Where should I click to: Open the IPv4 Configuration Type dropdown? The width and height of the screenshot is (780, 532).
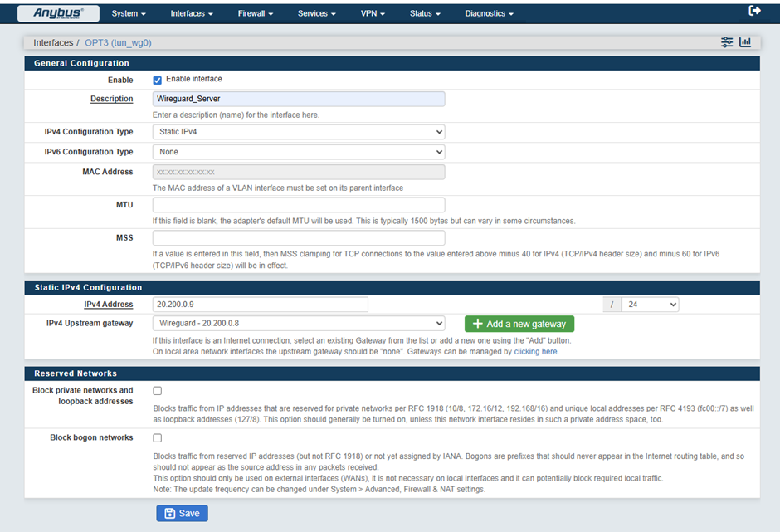[x=299, y=132]
